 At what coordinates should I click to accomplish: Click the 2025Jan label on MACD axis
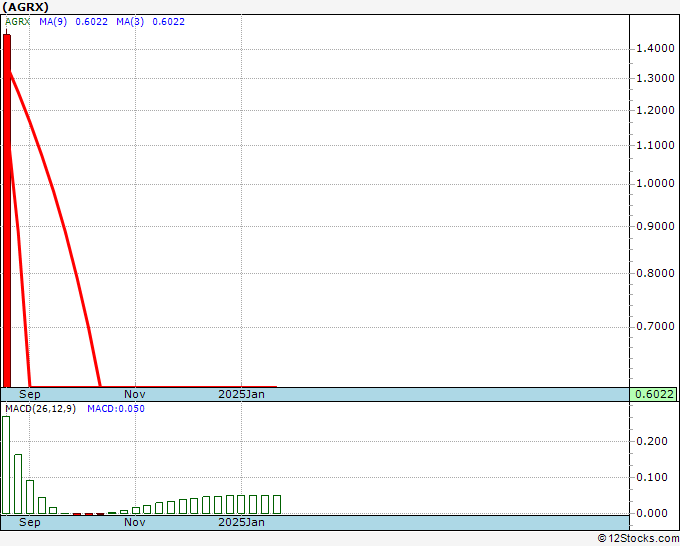241,522
